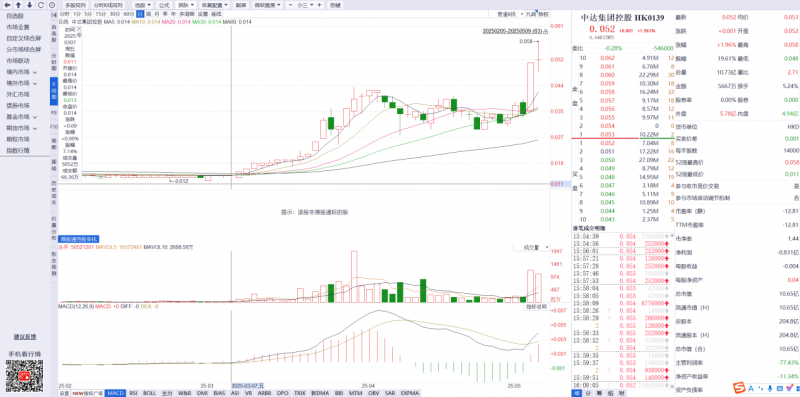The width and height of the screenshot is (800, 397).
Task: Click the 多股同列 button
Action: point(76,5)
